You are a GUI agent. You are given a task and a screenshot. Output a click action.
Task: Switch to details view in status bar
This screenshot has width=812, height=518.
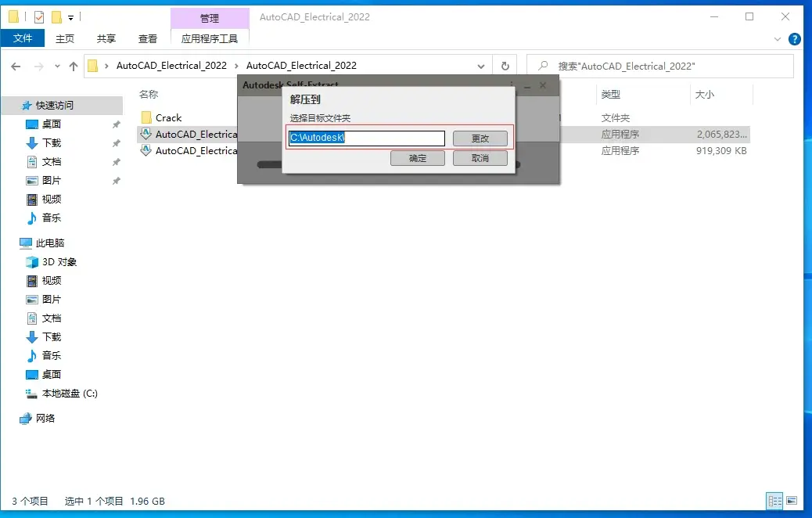pyautogui.click(x=774, y=501)
